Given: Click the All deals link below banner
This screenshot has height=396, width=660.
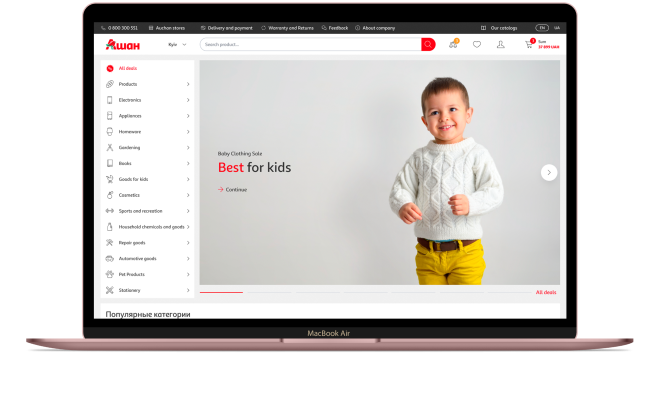Looking at the screenshot, I should [x=546, y=292].
